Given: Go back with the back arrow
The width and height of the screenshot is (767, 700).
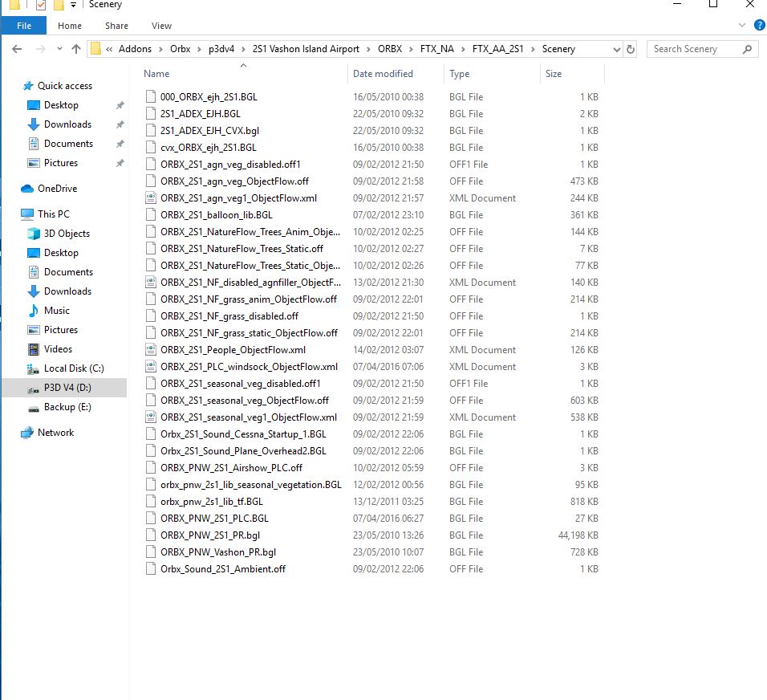Looking at the screenshot, I should coord(17,49).
